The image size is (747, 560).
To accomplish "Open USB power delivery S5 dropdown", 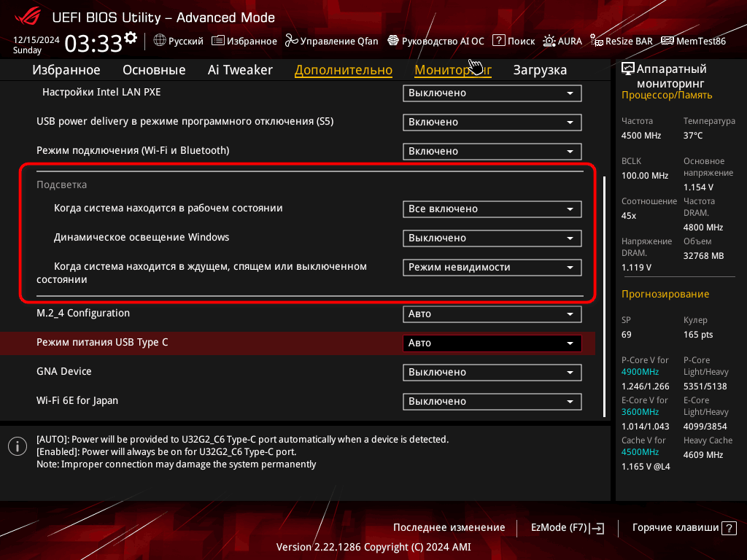I will click(492, 122).
